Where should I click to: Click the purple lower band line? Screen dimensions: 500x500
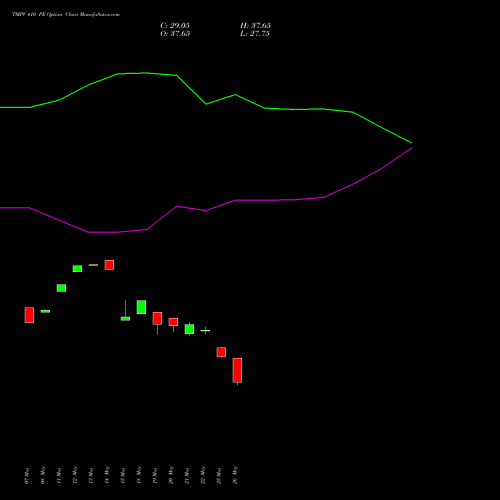click(206, 210)
